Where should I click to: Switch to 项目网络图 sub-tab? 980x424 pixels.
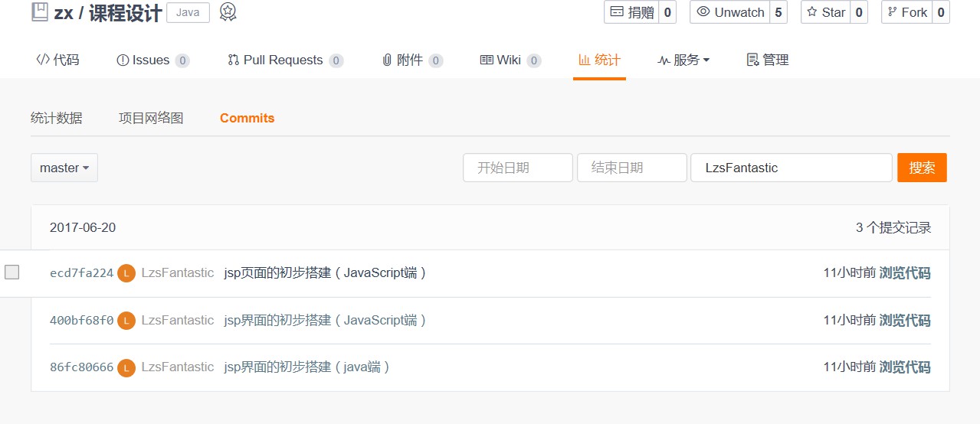click(151, 118)
